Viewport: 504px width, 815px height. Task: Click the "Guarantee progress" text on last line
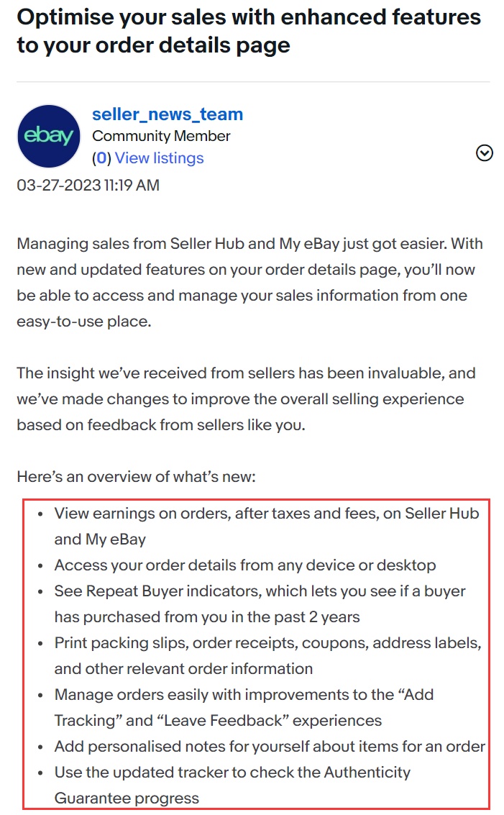[x=127, y=798]
